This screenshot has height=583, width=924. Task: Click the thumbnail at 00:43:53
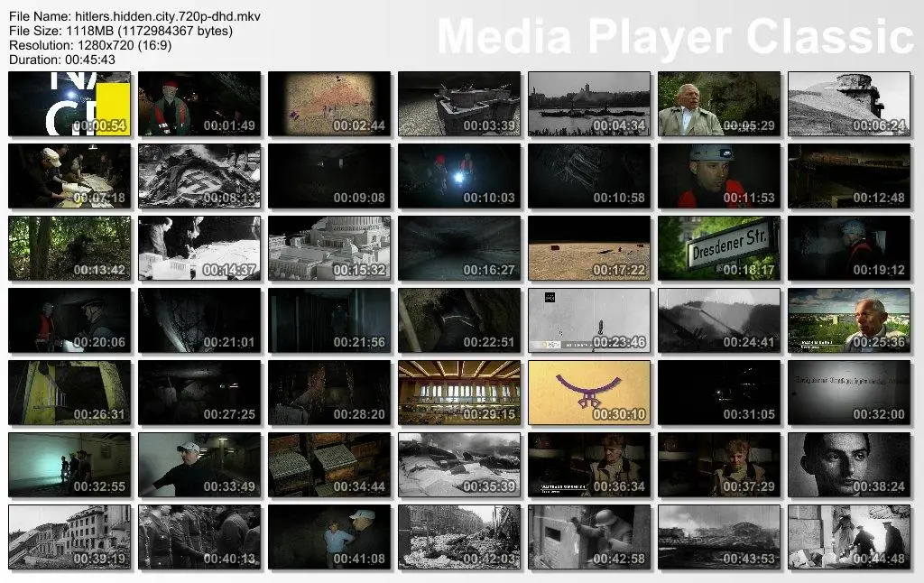[719, 537]
